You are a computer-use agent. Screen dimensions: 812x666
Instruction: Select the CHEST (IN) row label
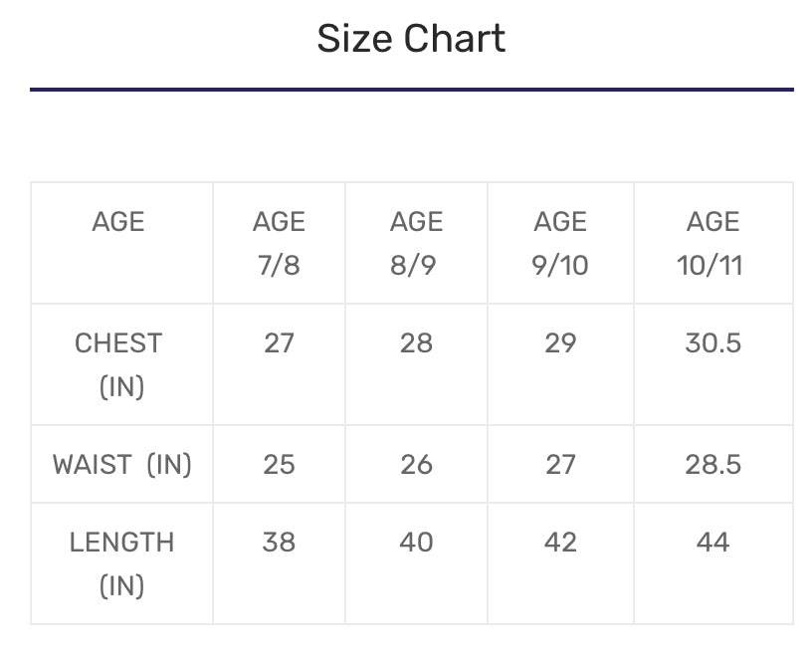[x=118, y=364]
